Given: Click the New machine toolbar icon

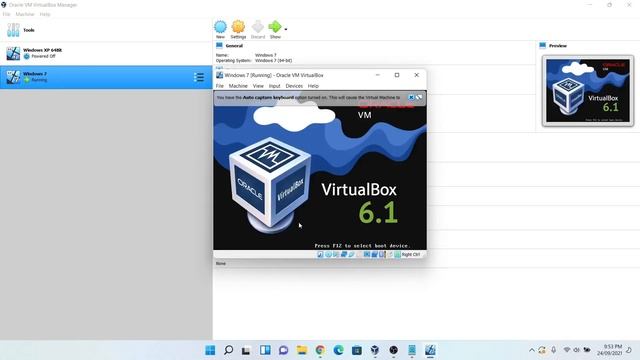Looking at the screenshot, I should 220,27.
